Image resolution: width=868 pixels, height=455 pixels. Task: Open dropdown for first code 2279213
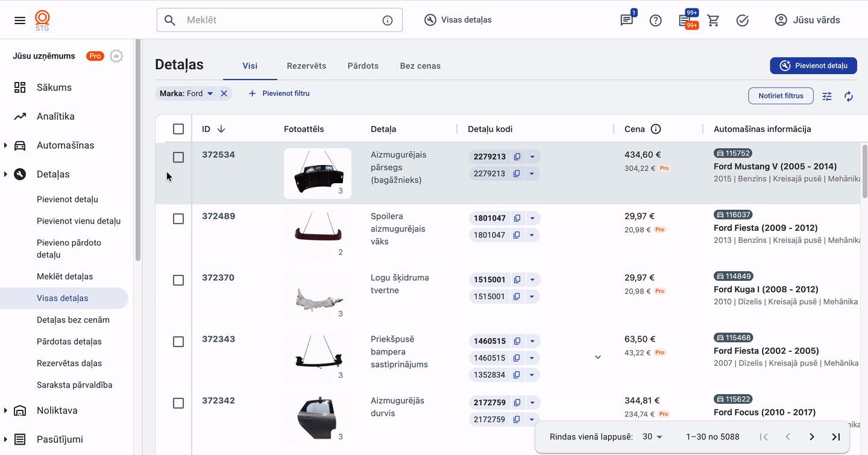pos(532,157)
